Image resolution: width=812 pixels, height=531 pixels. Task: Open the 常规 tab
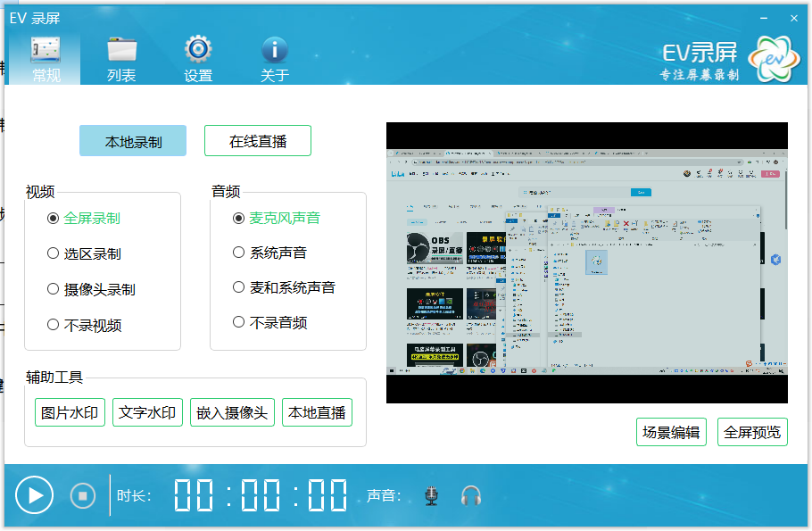(x=46, y=59)
